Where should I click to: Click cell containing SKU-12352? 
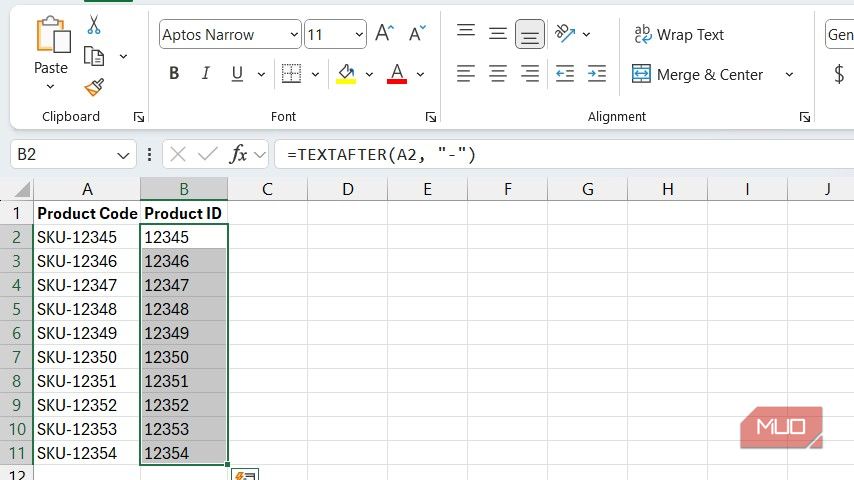[87, 405]
